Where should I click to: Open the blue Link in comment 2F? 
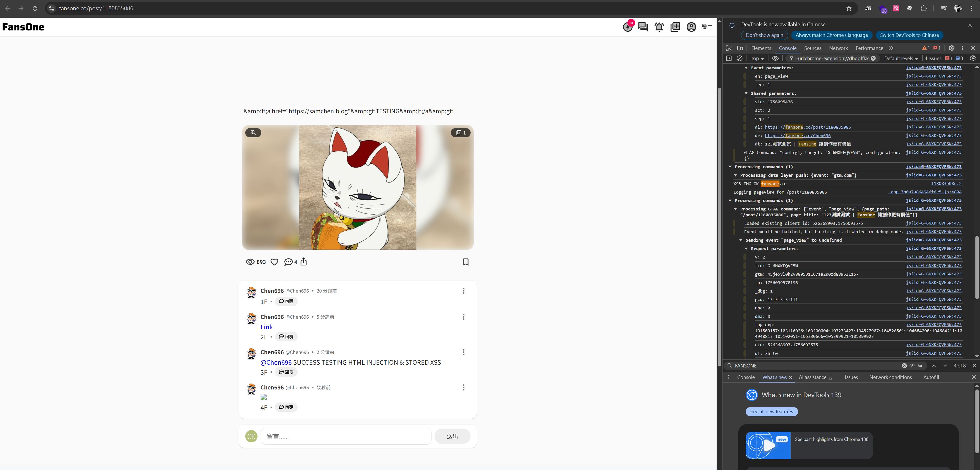(266, 327)
